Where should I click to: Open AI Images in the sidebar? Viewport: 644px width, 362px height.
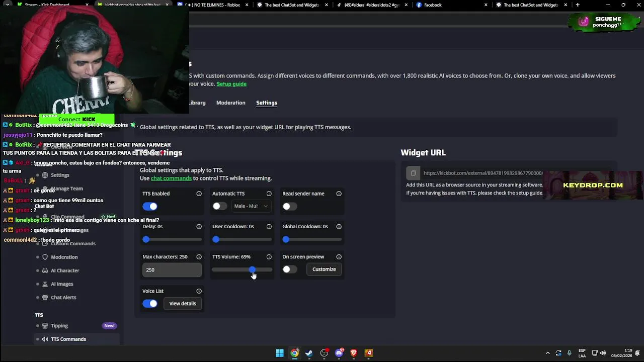62,284
